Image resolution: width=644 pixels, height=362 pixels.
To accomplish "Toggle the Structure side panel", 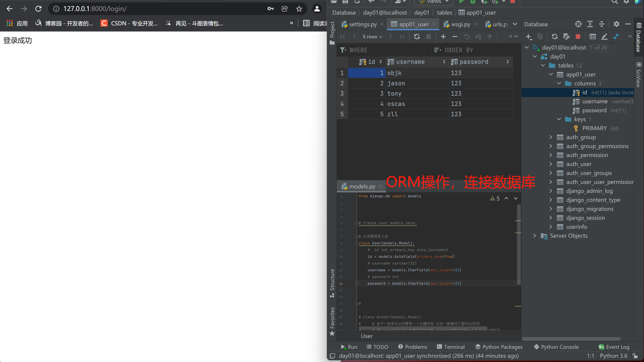I will tap(332, 283).
